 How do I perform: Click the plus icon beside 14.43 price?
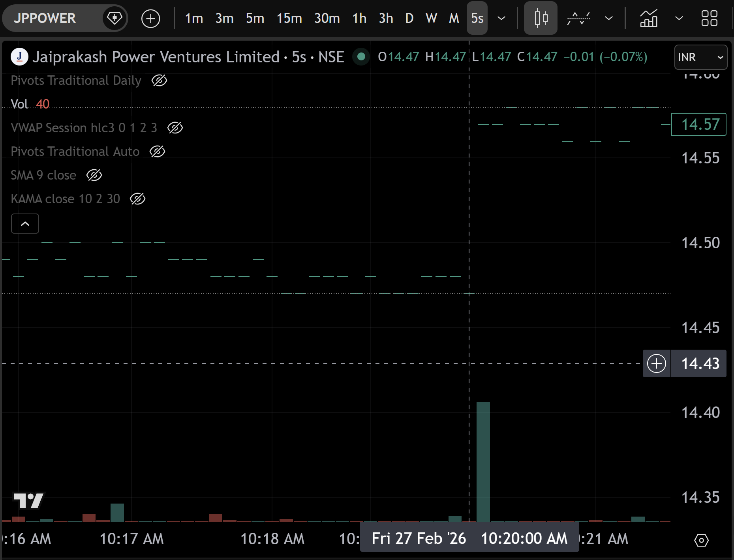pyautogui.click(x=657, y=363)
